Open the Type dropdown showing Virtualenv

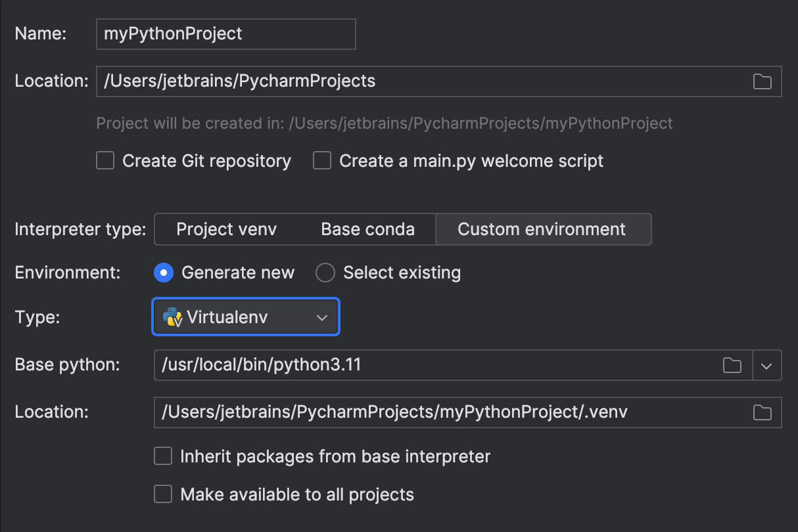coord(245,317)
